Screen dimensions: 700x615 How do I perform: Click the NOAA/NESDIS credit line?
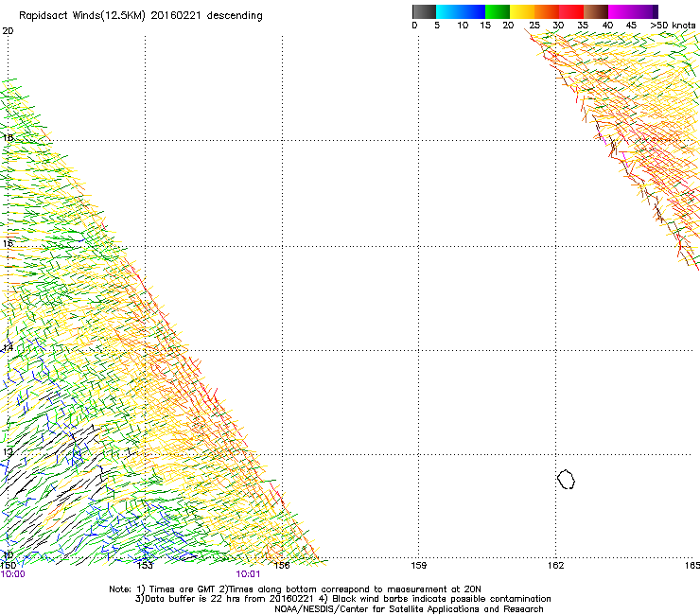coord(409,609)
